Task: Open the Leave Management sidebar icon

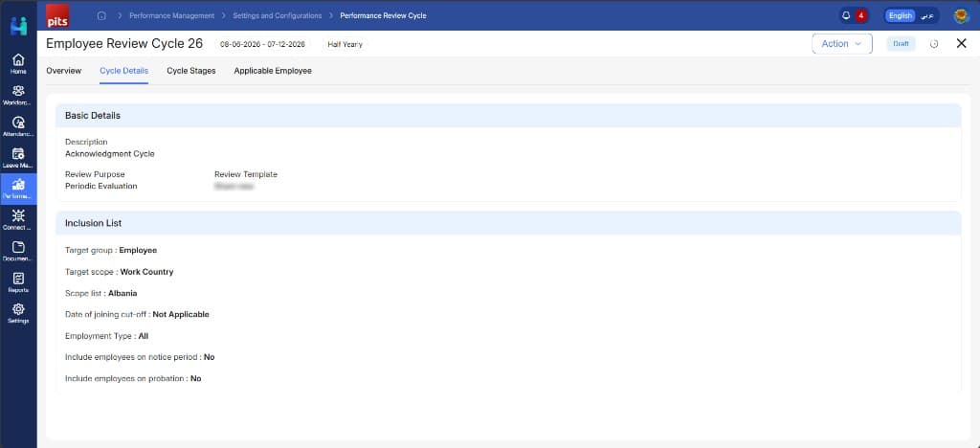Action: (18, 157)
